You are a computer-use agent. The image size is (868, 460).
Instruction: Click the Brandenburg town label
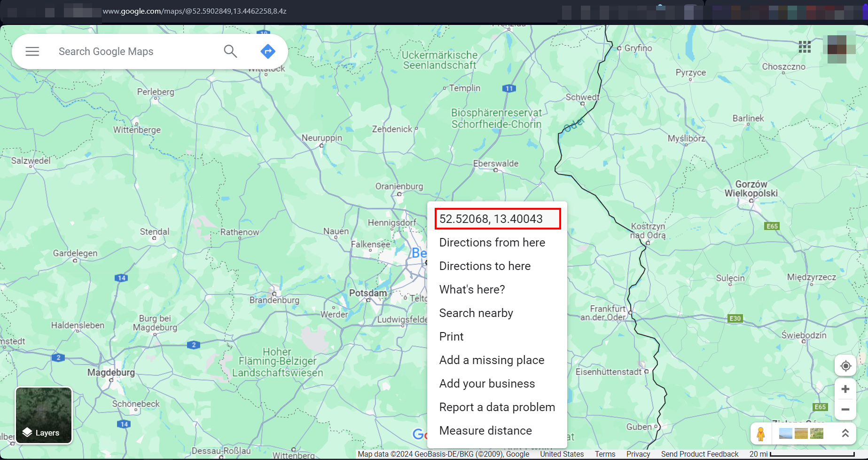(274, 300)
